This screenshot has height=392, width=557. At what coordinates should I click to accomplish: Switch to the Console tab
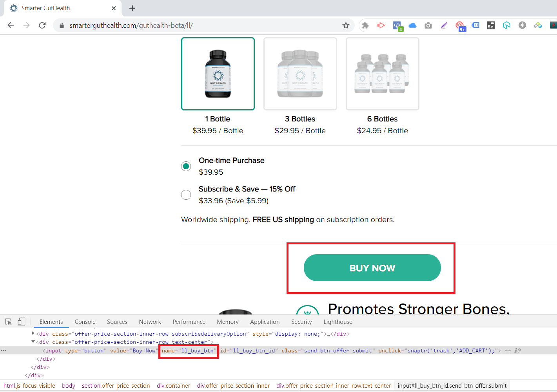coord(85,322)
